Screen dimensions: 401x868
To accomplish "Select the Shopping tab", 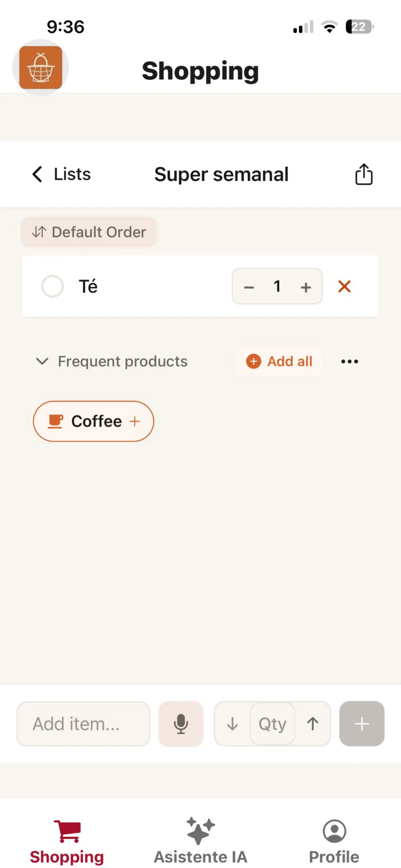I will [x=67, y=838].
